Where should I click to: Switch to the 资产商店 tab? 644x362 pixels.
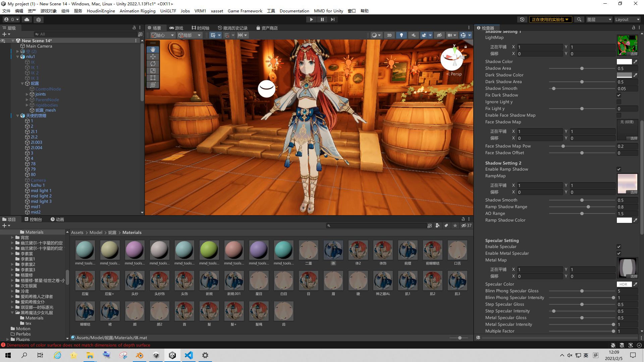click(x=267, y=28)
